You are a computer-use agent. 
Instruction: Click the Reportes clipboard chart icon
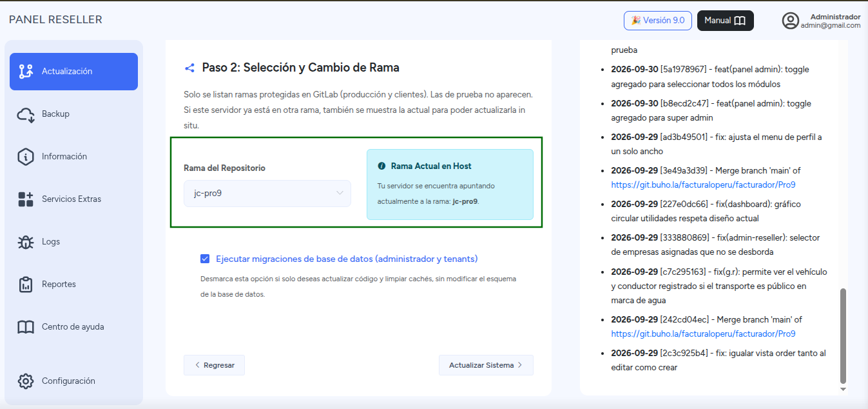[x=26, y=284]
